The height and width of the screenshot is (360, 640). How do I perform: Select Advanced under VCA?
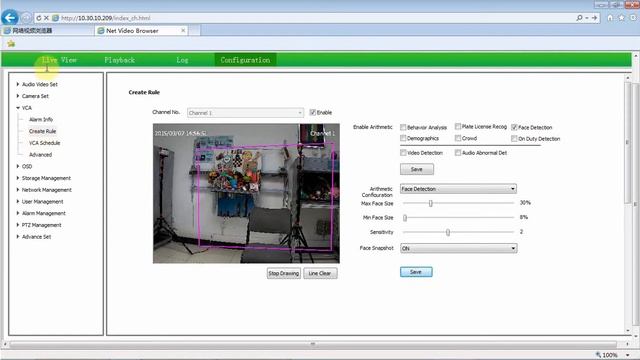tap(40, 155)
